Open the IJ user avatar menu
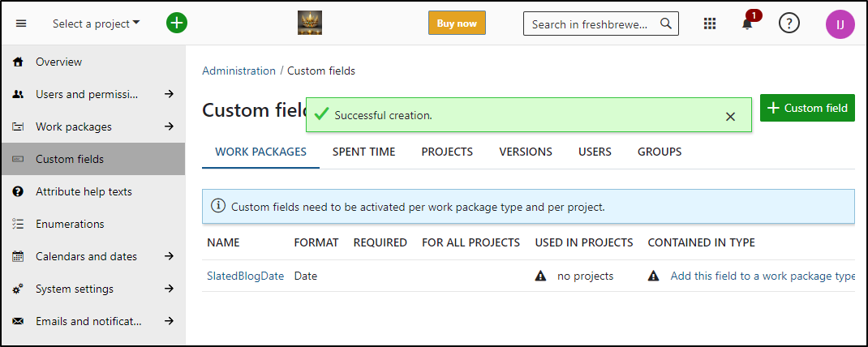Image resolution: width=868 pixels, height=347 pixels. click(840, 24)
